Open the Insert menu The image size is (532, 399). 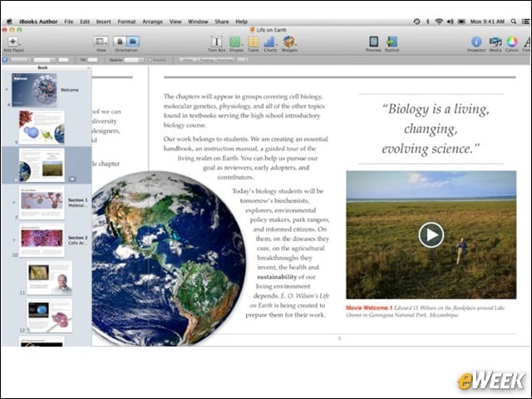tap(103, 22)
